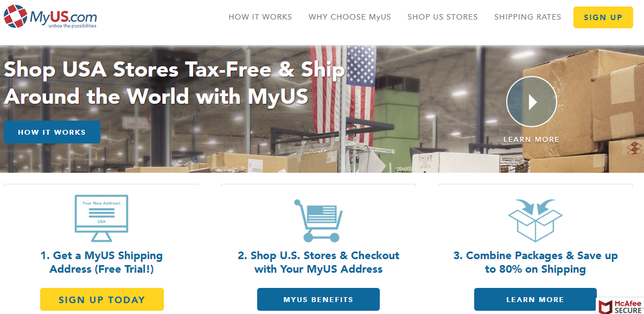Click the Sign Up Today button
Viewport: 644px width, 314px height.
(102, 299)
